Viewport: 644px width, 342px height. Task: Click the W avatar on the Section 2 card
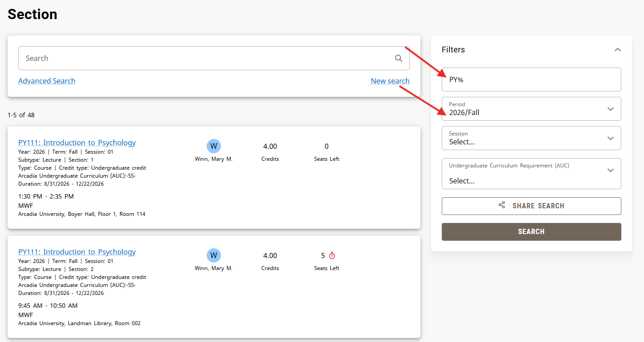(x=214, y=255)
